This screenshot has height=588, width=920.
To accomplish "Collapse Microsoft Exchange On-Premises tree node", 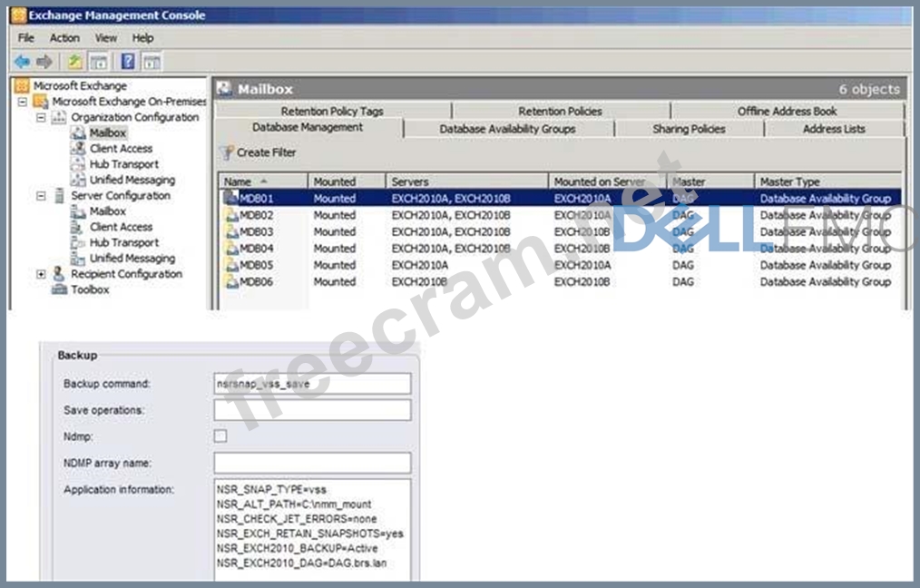I will click(23, 102).
